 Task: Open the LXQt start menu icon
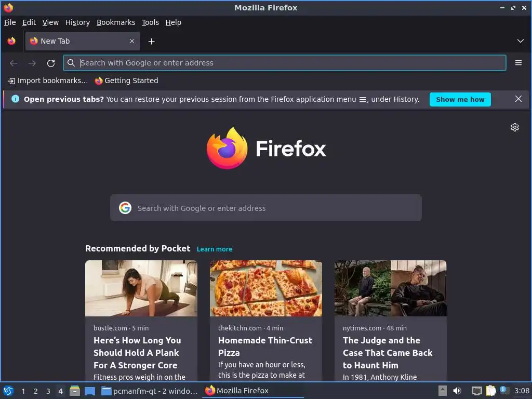click(x=8, y=391)
